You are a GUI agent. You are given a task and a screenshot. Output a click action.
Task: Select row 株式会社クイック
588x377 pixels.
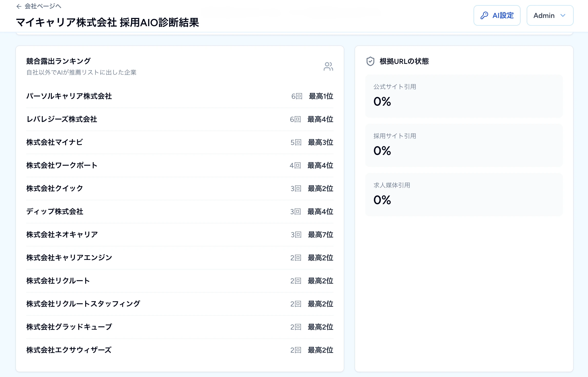pos(180,188)
